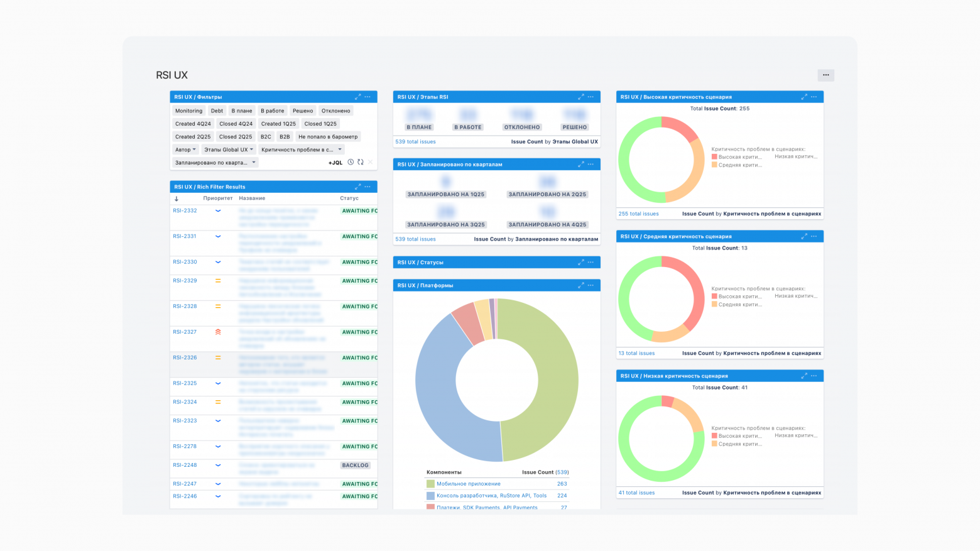
Task: Click the +JQL button
Action: [x=335, y=163]
